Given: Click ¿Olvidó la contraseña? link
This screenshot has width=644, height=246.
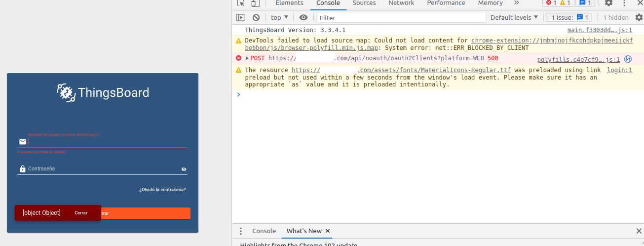Looking at the screenshot, I should [162, 190].
